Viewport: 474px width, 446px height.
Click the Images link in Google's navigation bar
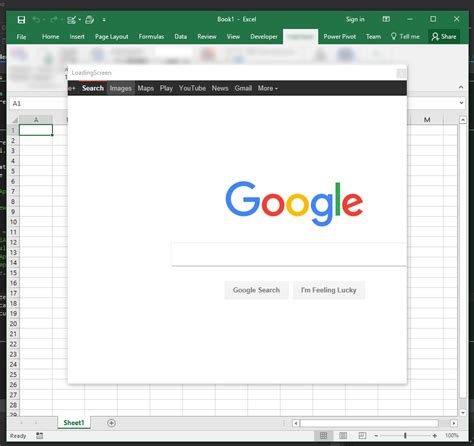pos(121,88)
